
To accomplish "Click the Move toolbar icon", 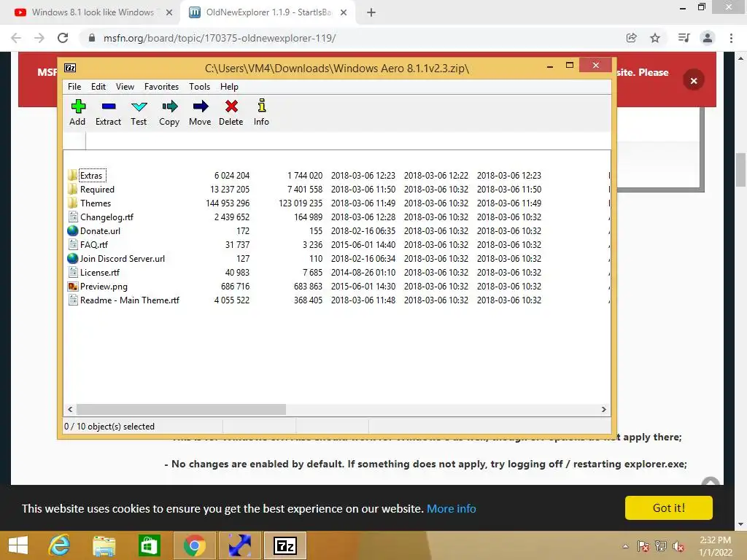I will click(x=200, y=113).
